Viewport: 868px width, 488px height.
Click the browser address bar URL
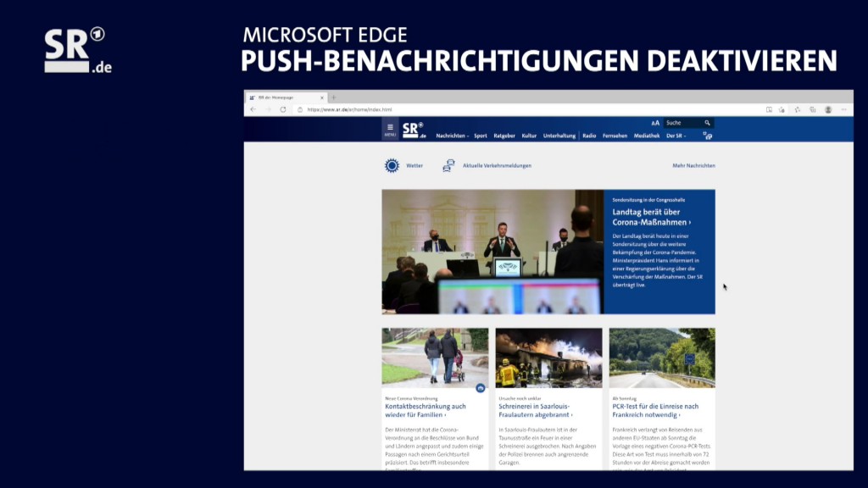(349, 109)
